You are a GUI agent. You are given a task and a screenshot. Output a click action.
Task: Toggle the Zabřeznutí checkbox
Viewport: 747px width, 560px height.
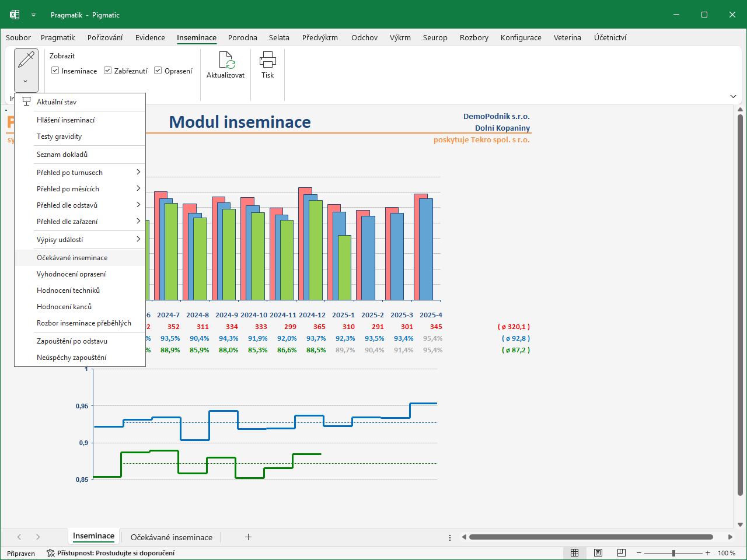point(108,71)
